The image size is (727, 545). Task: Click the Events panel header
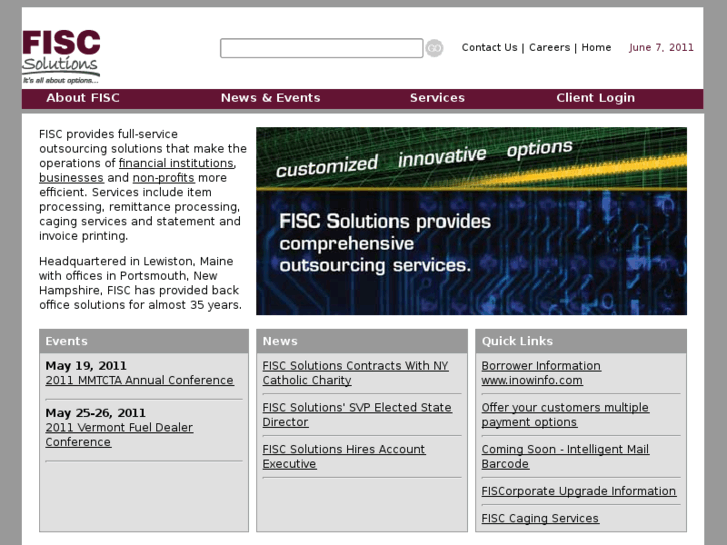pyautogui.click(x=144, y=341)
